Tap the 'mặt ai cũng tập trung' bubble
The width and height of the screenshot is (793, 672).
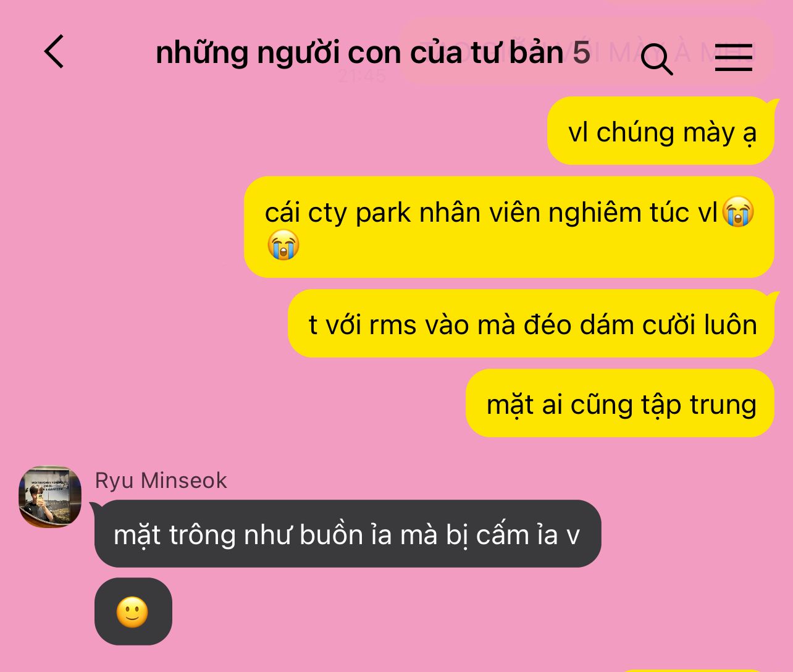tap(620, 403)
